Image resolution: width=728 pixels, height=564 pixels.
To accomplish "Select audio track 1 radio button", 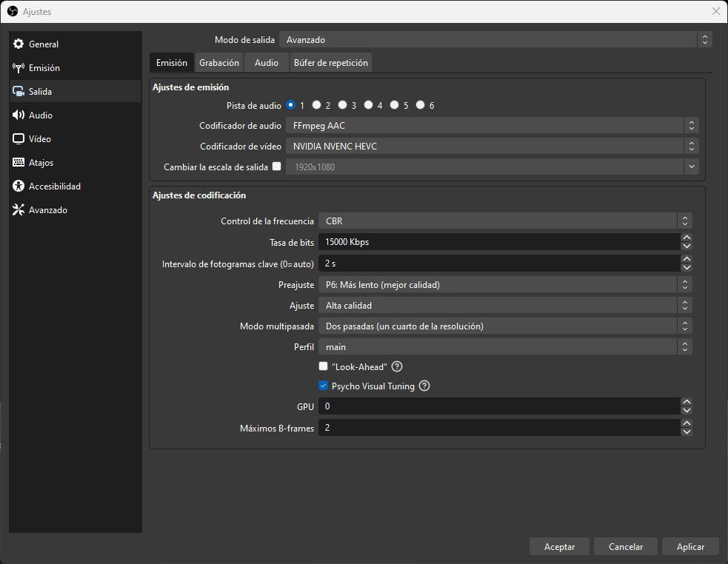I will (x=290, y=105).
